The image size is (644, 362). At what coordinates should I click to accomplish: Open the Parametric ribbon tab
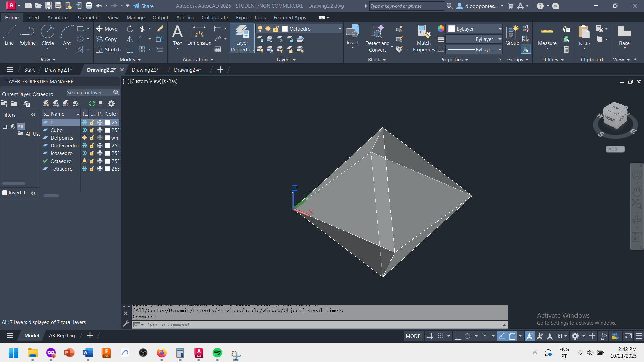pyautogui.click(x=88, y=18)
